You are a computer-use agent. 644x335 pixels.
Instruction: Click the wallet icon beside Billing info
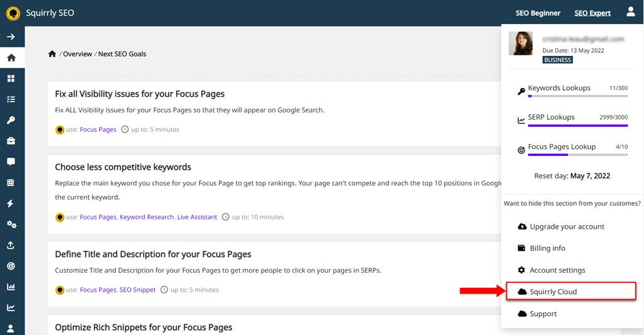coord(521,248)
